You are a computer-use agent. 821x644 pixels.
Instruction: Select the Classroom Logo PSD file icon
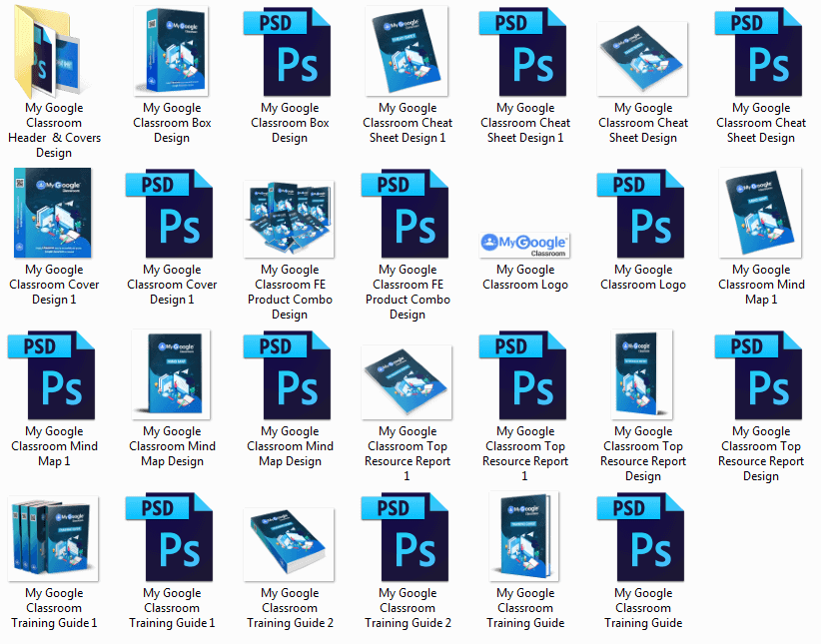pyautogui.click(x=640, y=213)
